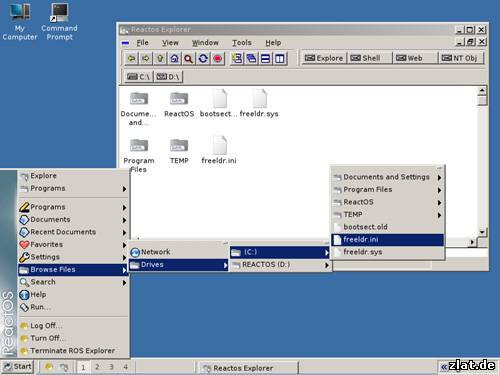Click the tray expand double-arrow
This screenshot has width=500, height=375.
click(x=444, y=367)
